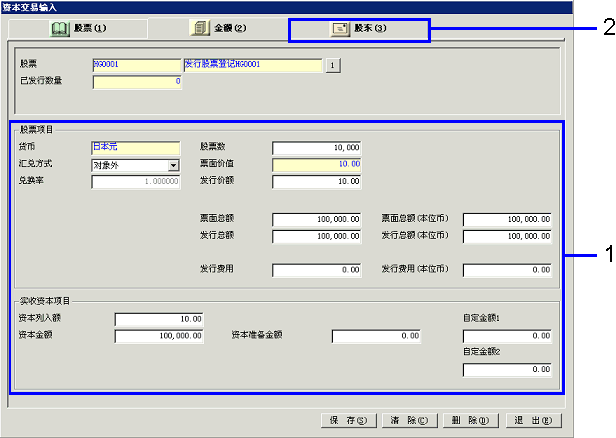The height and width of the screenshot is (438, 616).
Task: Click the book icon on the 股票 (1) tab
Action: click(x=60, y=28)
